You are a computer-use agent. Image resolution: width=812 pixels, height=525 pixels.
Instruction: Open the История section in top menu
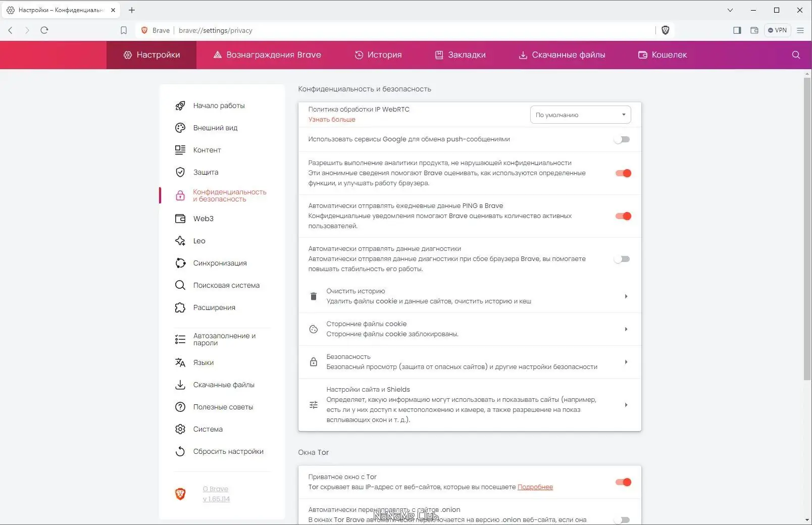coord(378,55)
